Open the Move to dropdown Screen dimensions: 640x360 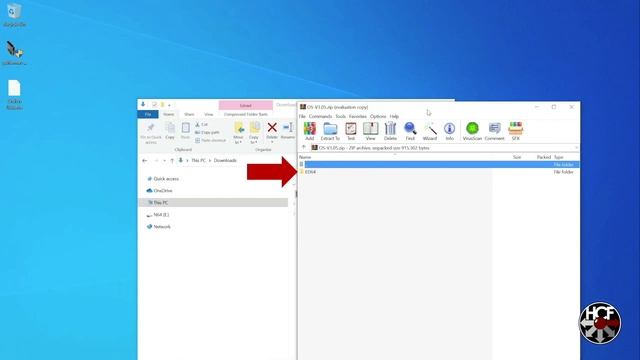(x=238, y=133)
